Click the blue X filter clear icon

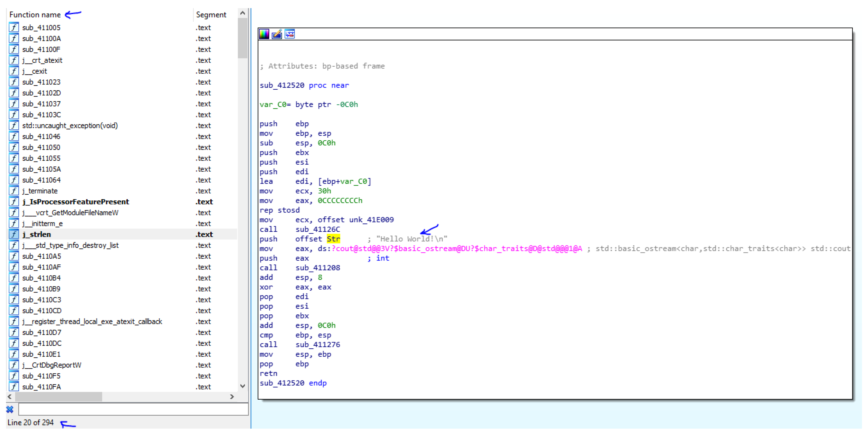[10, 409]
